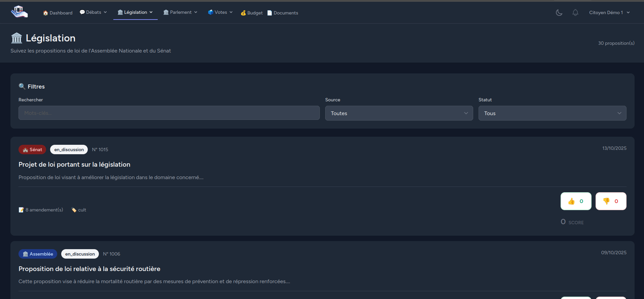Open the Parlement navigation menu
The image size is (644, 299).
coord(180,12)
